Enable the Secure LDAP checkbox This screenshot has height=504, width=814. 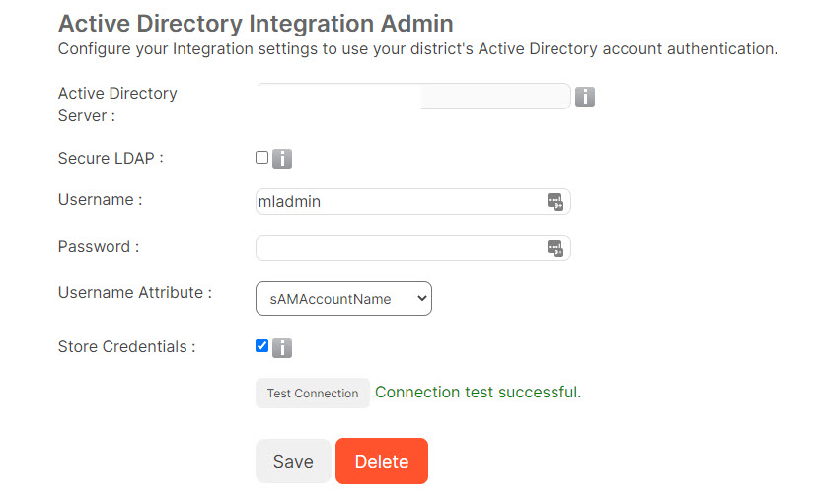pos(261,157)
